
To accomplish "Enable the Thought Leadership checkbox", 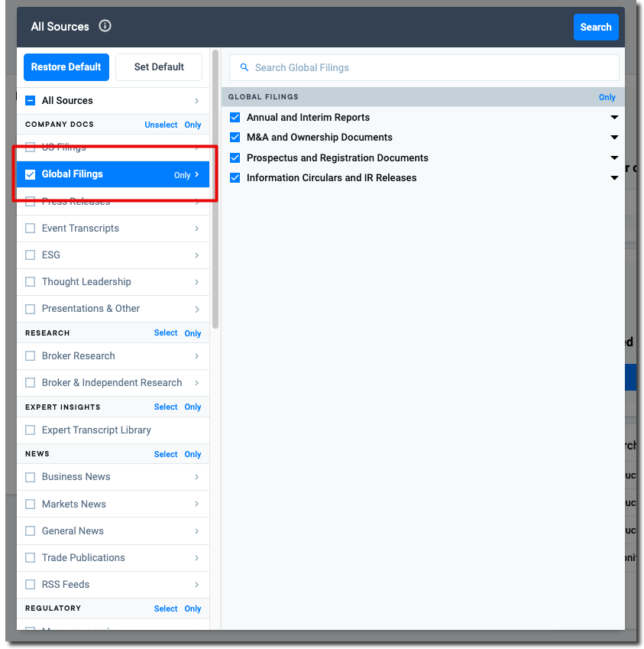I will click(31, 282).
